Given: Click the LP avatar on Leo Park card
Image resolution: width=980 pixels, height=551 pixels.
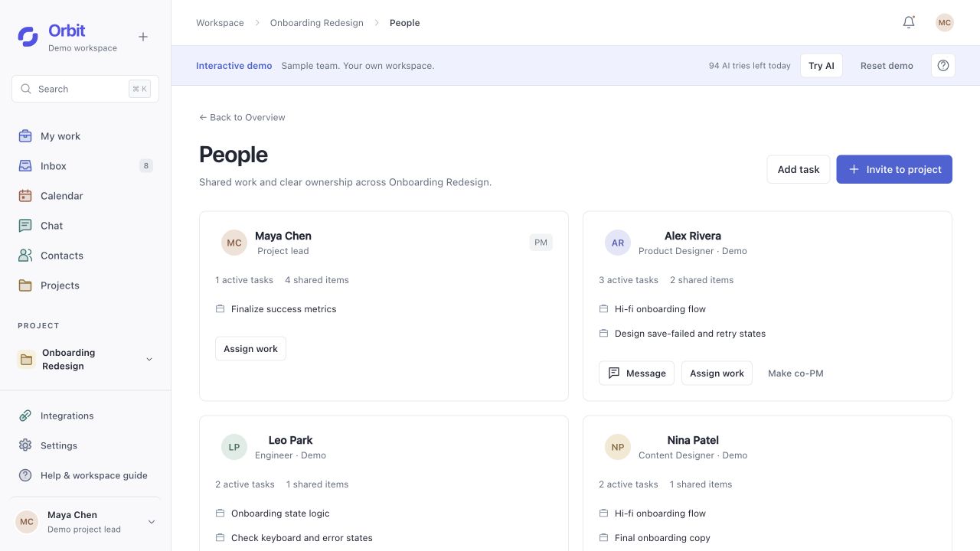Looking at the screenshot, I should coord(234,447).
